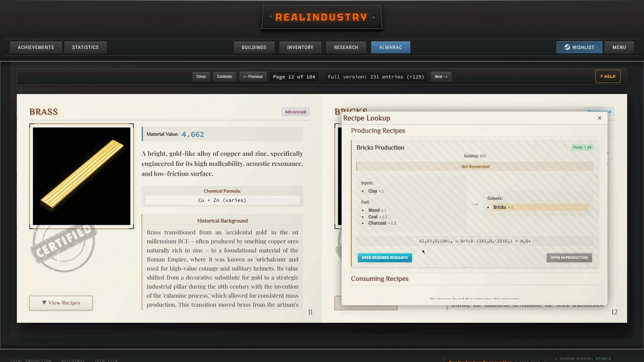Screen dimensions: 644x362
Task: Close the Recipe Lookup dialog
Action: [x=599, y=118]
